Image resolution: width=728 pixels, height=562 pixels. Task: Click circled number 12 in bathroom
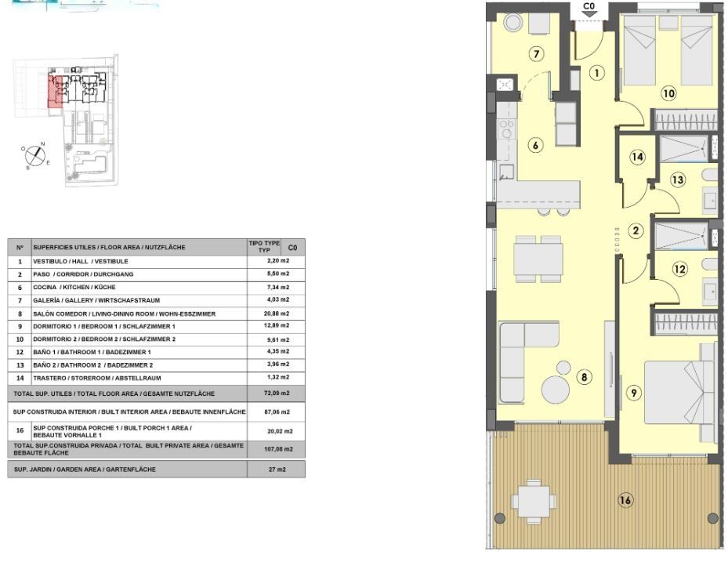pos(679,269)
